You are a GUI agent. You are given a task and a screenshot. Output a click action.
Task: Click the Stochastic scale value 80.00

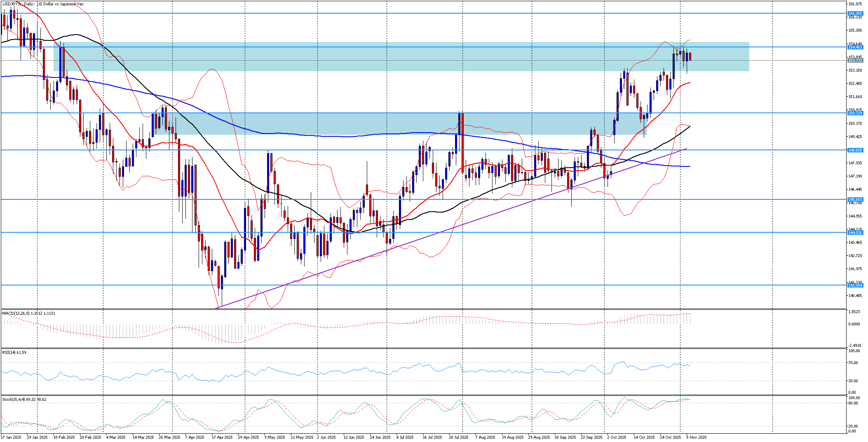[853, 403]
